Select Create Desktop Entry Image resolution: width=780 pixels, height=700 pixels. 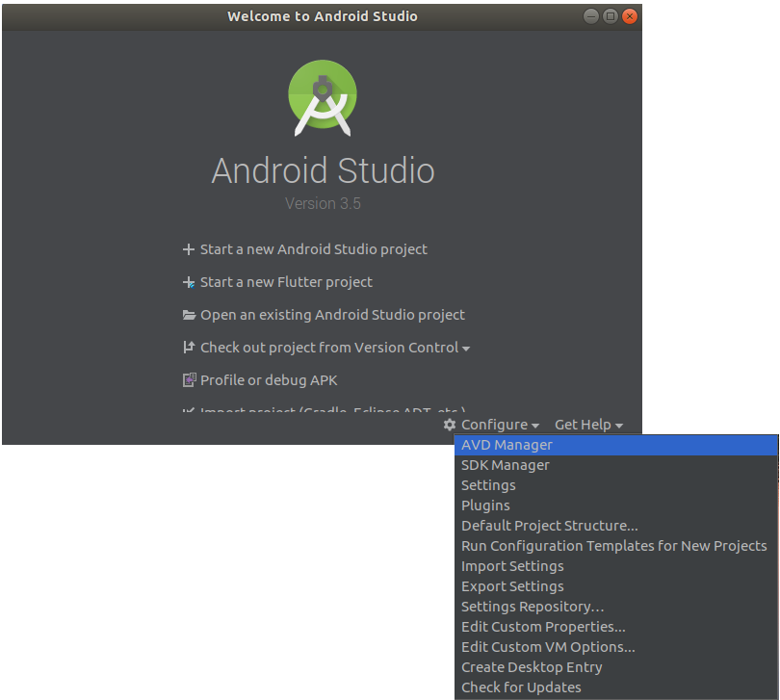[x=532, y=666]
